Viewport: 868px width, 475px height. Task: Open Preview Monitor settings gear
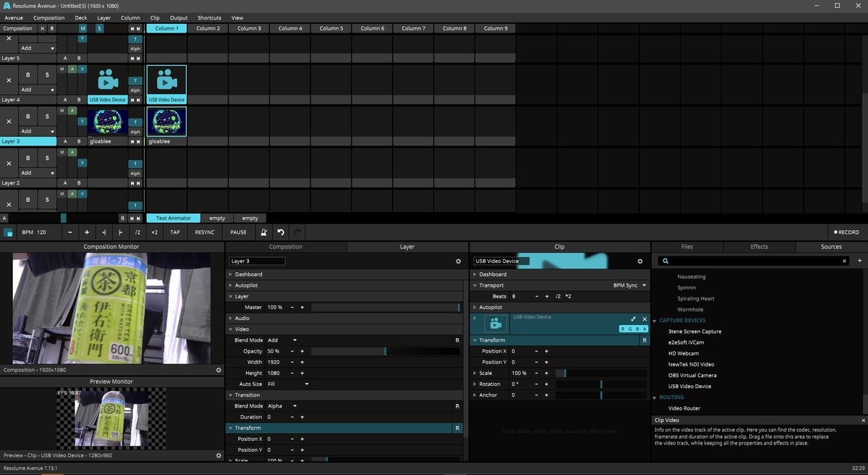(x=218, y=455)
